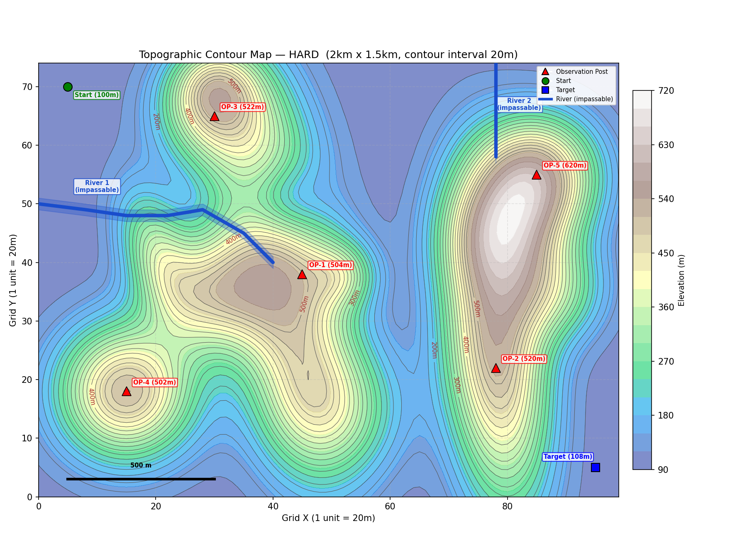Click the Observation Post legend text
The height and width of the screenshot is (560, 747).
click(x=582, y=72)
